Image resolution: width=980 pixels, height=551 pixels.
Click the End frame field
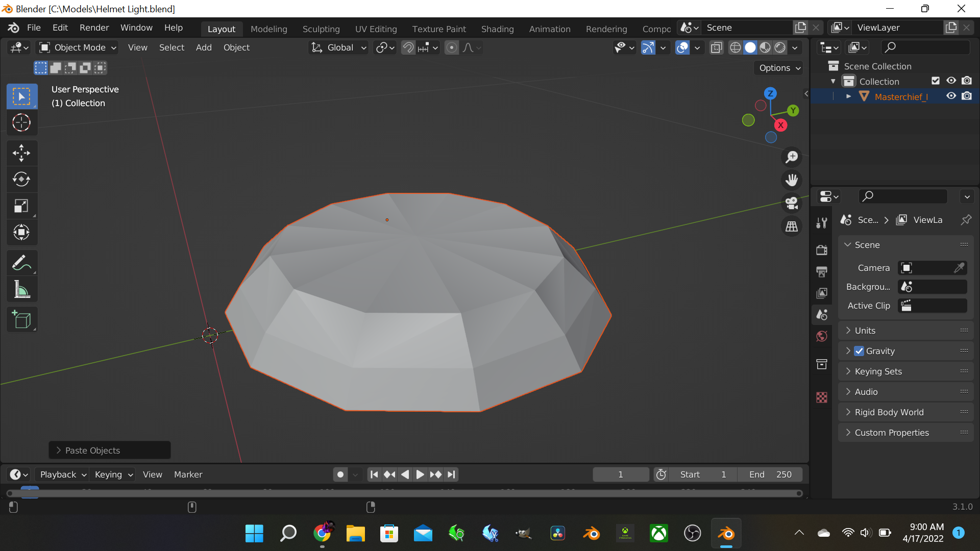(x=770, y=474)
